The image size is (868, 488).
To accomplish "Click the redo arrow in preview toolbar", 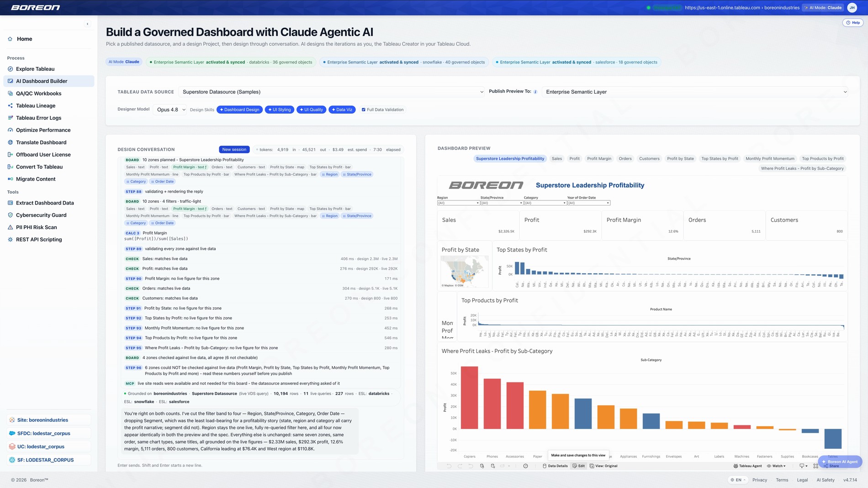I will (460, 466).
